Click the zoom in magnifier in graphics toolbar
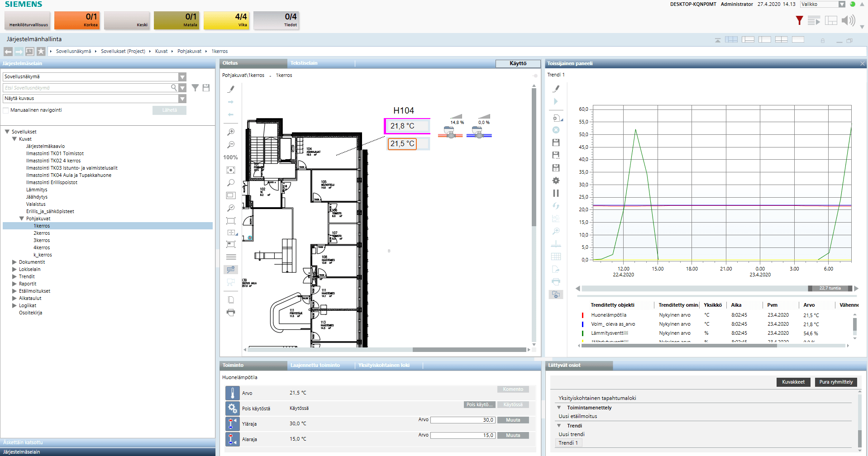This screenshot has height=456, width=868. point(231,132)
